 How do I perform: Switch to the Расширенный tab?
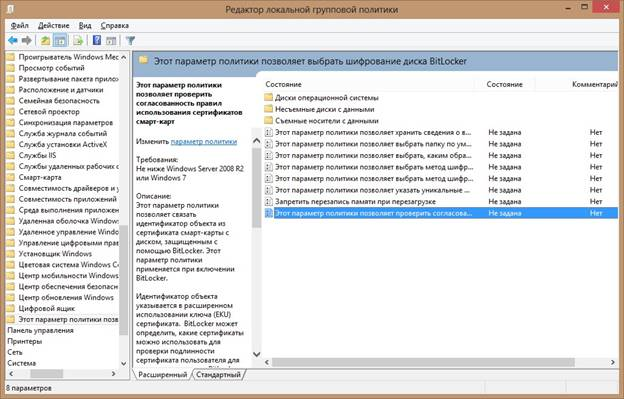162,375
